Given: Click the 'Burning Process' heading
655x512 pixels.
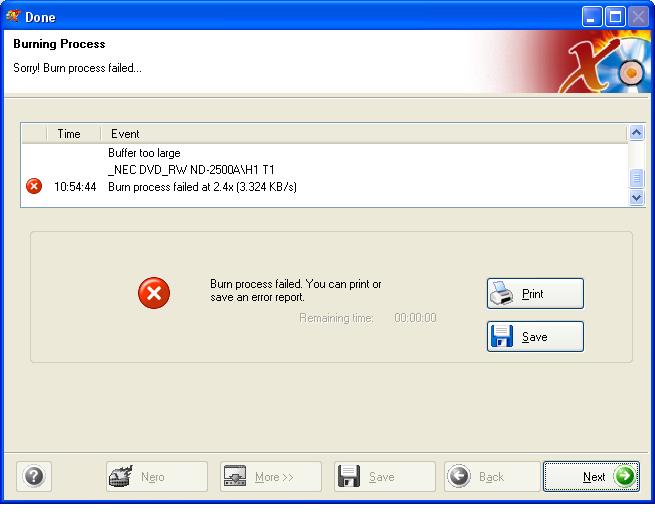Looking at the screenshot, I should pos(59,44).
